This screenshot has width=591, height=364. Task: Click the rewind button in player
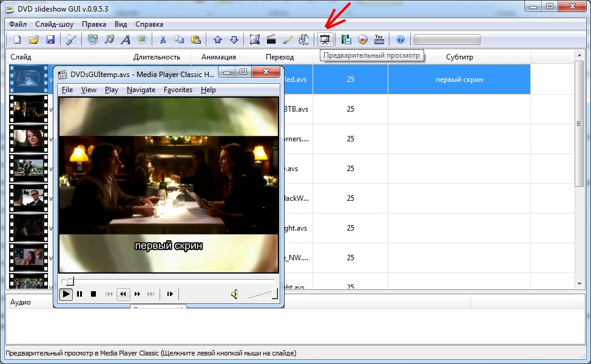[123, 294]
